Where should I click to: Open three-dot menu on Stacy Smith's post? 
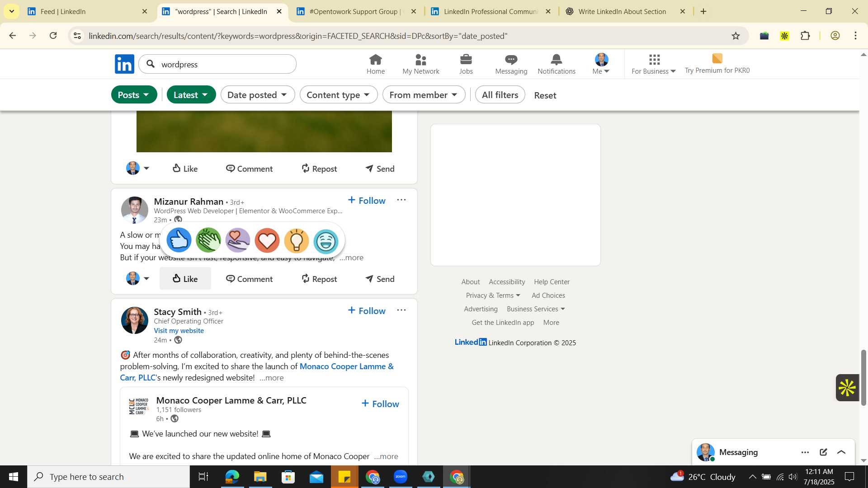pyautogui.click(x=401, y=310)
